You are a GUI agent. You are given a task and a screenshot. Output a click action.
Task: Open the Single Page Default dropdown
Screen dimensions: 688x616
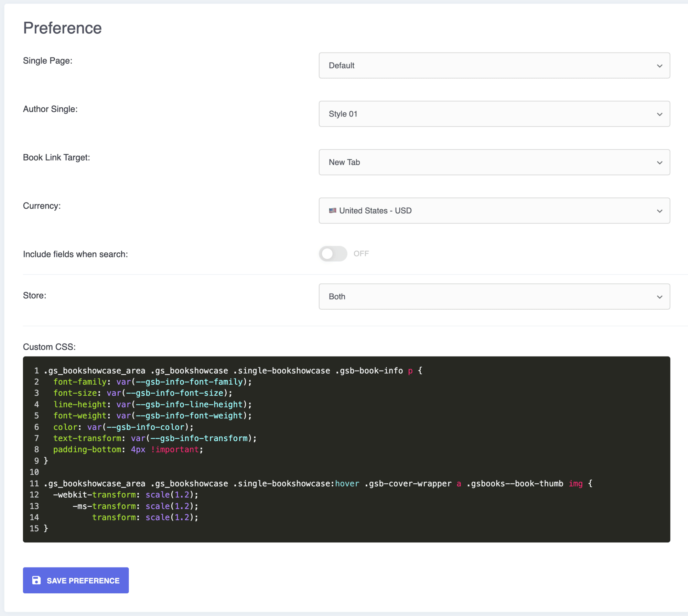[x=482, y=65]
